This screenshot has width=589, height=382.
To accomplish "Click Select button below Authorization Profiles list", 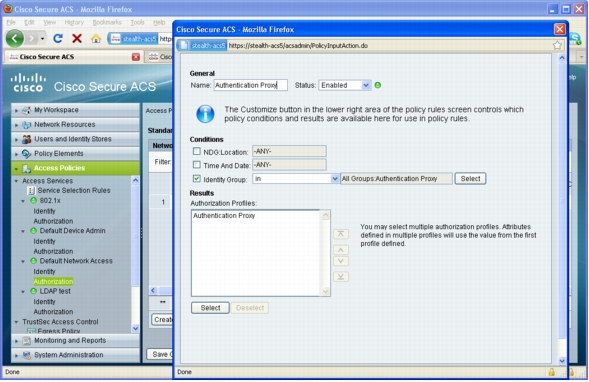I will [210, 308].
